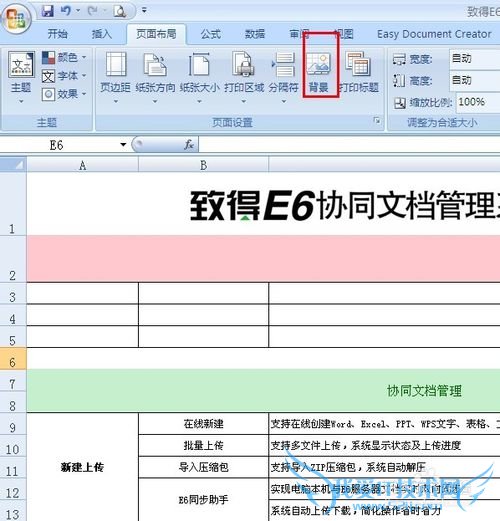Open the 页面设置 dialog launcher
Viewport: 500px width, 521px height.
pos(377,121)
